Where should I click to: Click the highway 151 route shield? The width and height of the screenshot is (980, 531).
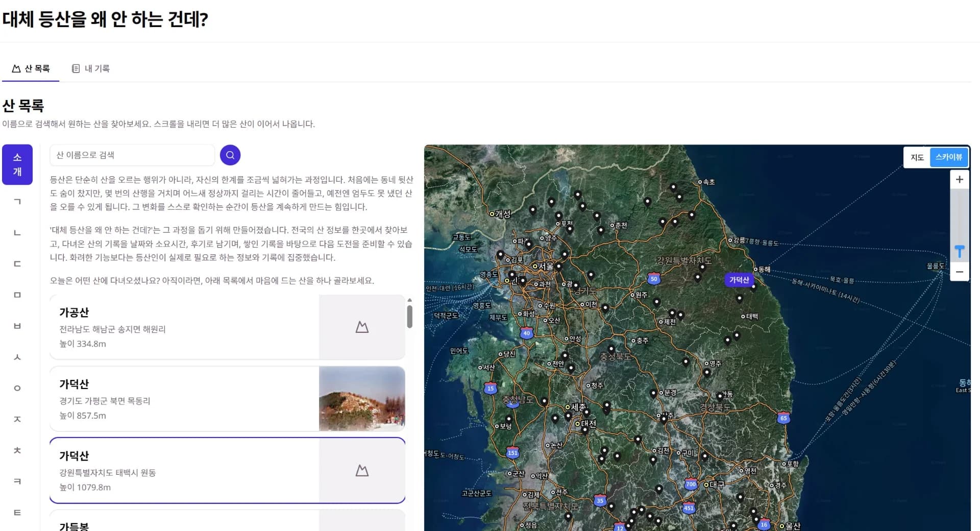click(512, 453)
